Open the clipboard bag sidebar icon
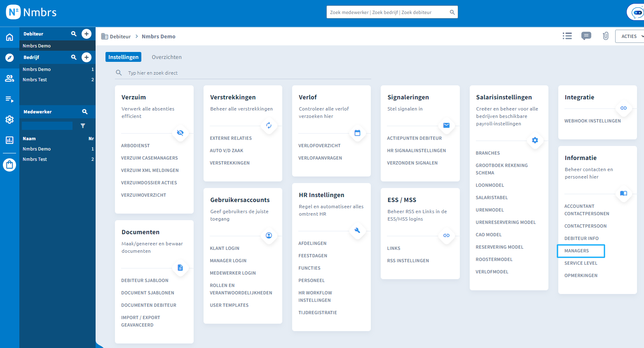 [9, 165]
